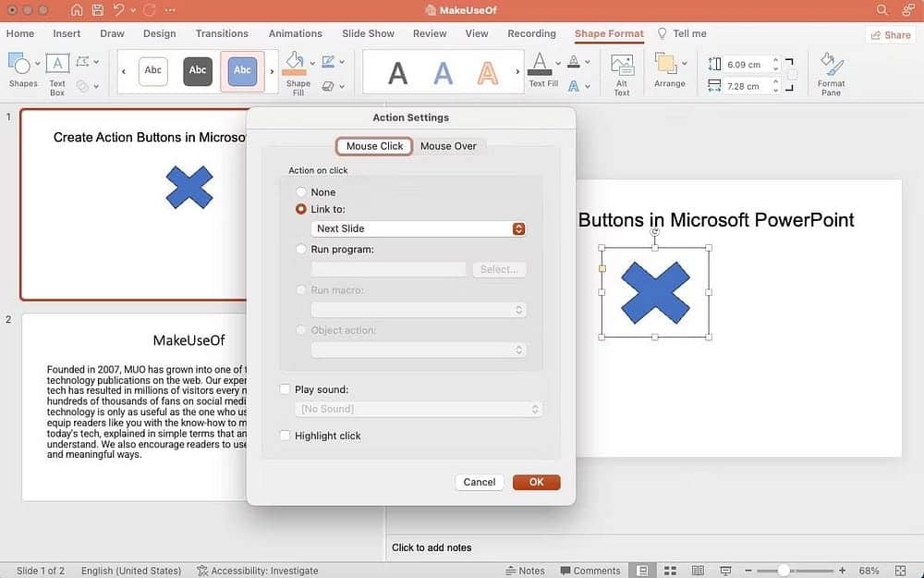The height and width of the screenshot is (578, 924).
Task: Switch to the Mouse Over tab
Action: [450, 146]
